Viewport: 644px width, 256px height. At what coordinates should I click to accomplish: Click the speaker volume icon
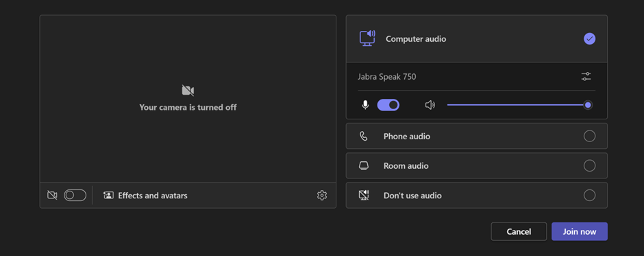[430, 105]
